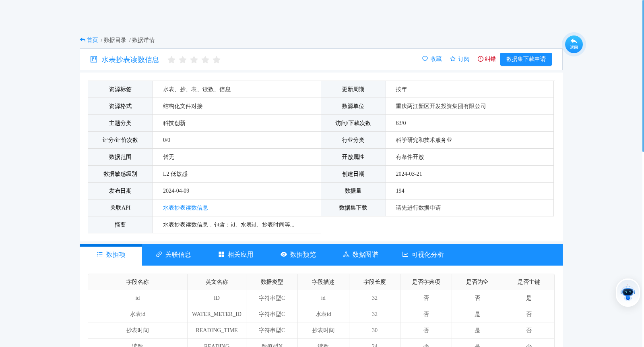The width and height of the screenshot is (644, 347).
Task: Click the 是否主键 column header
Action: pyautogui.click(x=528, y=282)
